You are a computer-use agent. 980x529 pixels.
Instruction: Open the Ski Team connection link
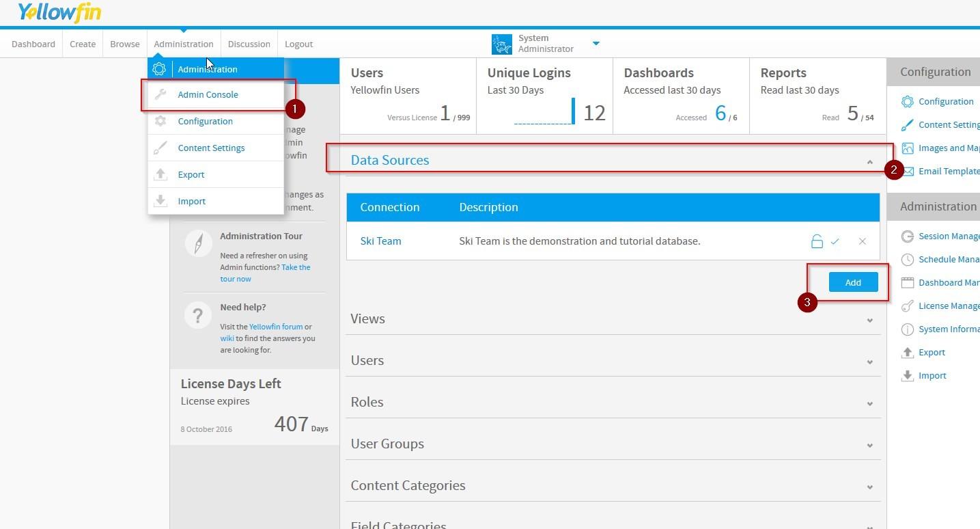coord(380,241)
